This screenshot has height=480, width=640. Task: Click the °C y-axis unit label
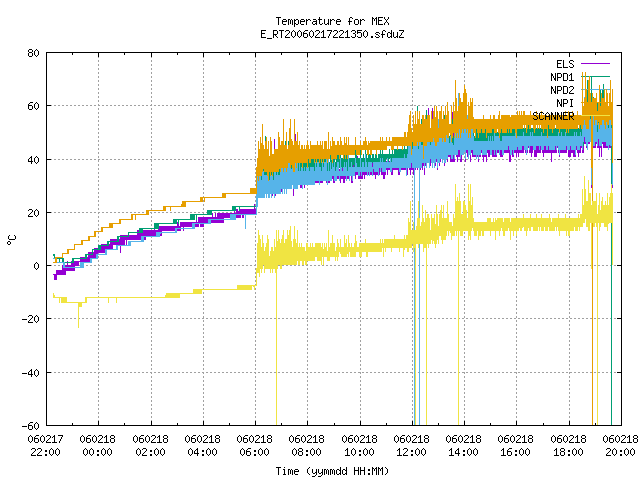(x=11, y=240)
